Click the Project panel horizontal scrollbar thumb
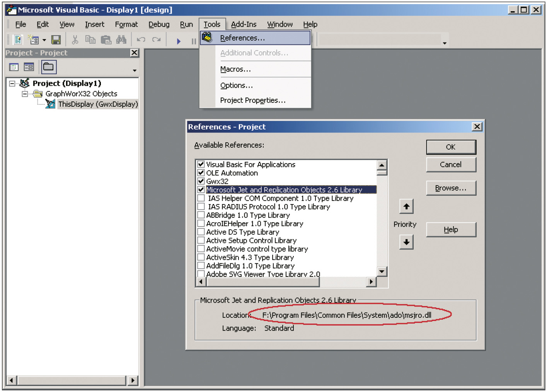This screenshot has height=392, width=547. [x=72, y=380]
